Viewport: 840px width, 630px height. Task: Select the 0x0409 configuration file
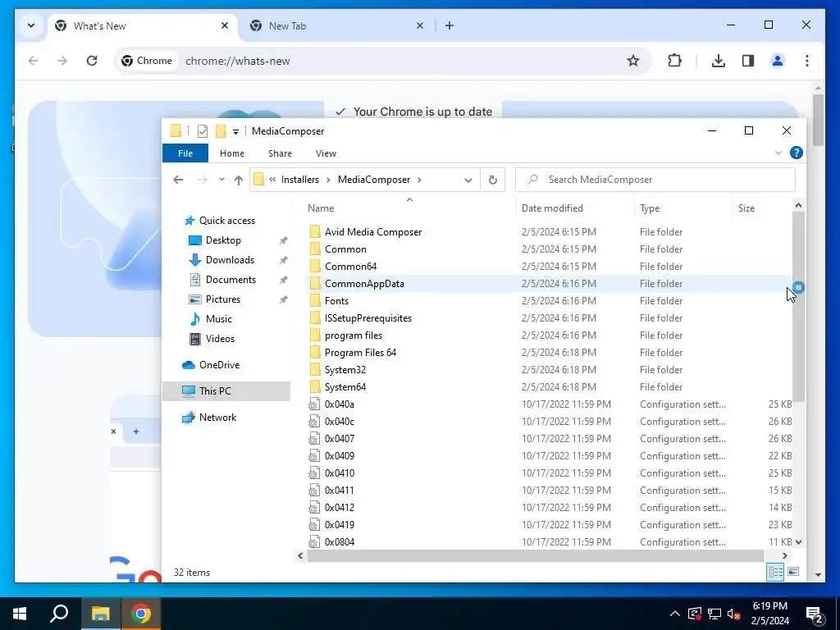tap(339, 456)
